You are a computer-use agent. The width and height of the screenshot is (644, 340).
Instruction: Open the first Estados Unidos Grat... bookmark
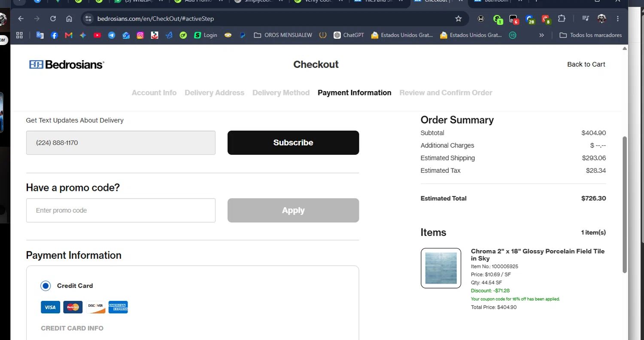[x=402, y=35]
